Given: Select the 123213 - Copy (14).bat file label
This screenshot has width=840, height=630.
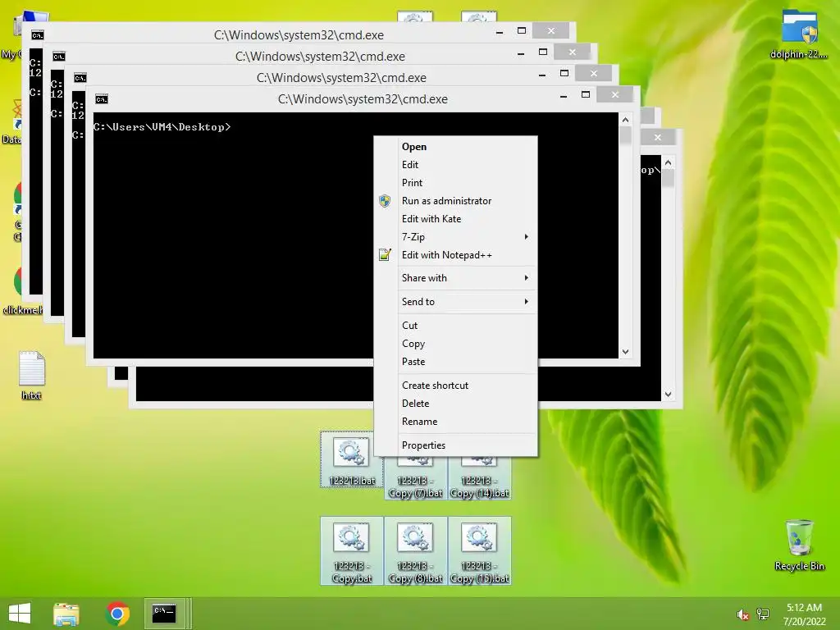Looking at the screenshot, I should point(480,487).
